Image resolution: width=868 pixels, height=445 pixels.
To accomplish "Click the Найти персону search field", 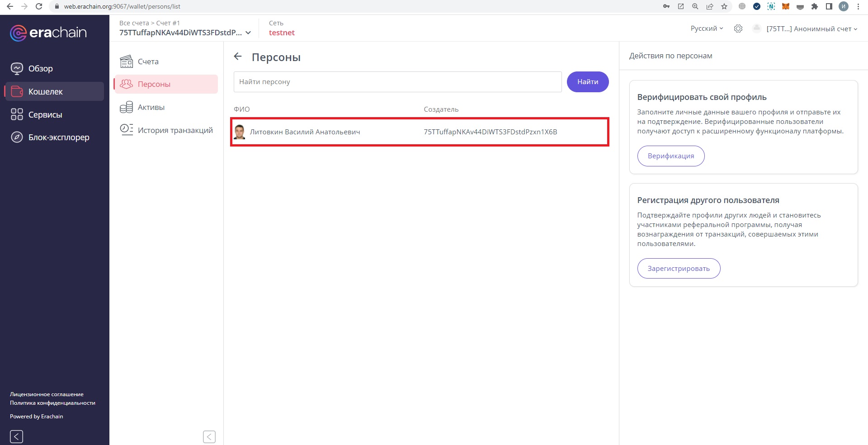I will [397, 82].
